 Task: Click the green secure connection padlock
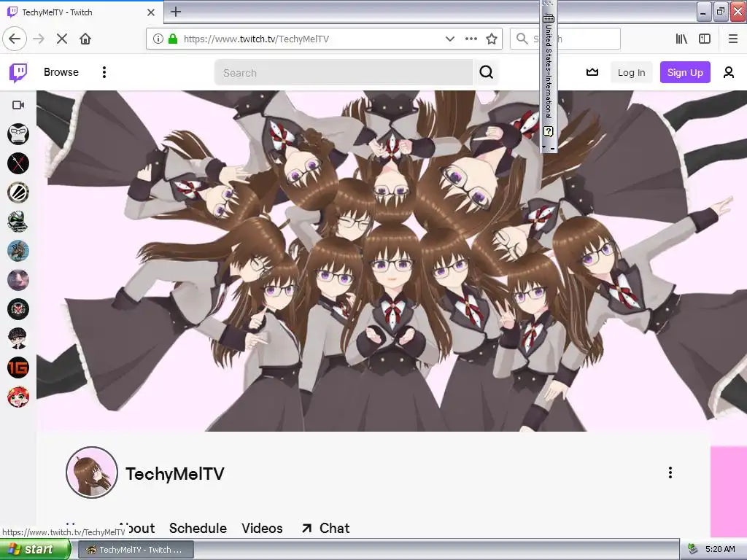pos(173,39)
